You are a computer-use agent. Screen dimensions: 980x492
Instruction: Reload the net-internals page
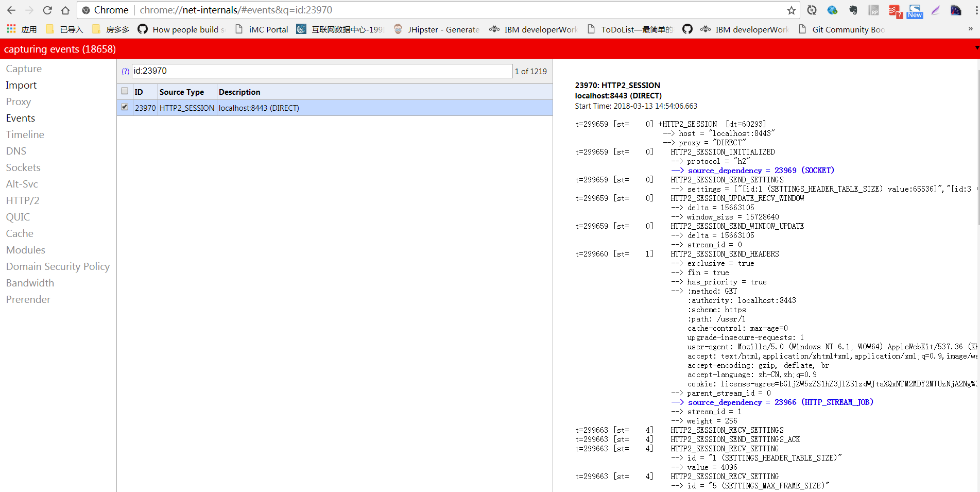[47, 10]
